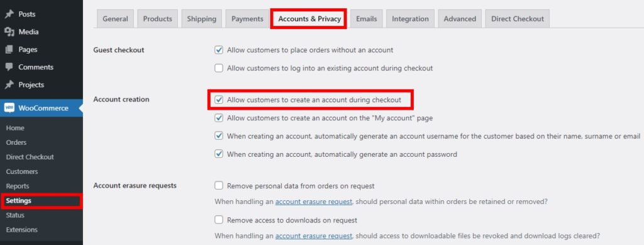This screenshot has width=644, height=245.
Task: Click the WooCommerce logo icon
Action: tap(9, 108)
